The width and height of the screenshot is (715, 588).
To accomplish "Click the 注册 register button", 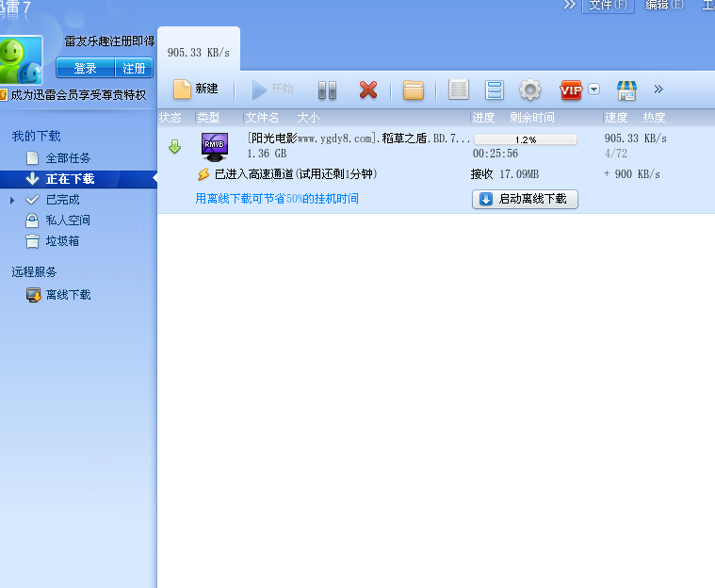I will coord(134,69).
